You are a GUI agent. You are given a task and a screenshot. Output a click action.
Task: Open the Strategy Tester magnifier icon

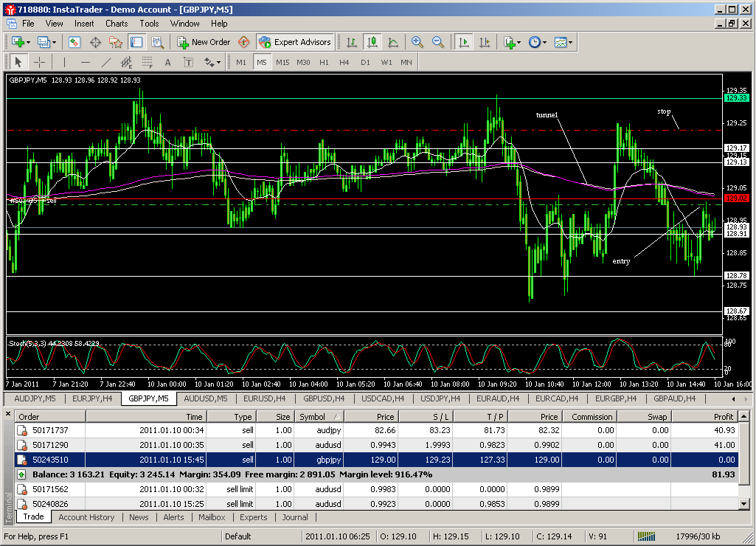click(x=157, y=43)
